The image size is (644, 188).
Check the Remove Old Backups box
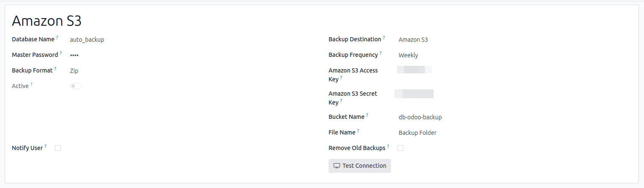pos(400,148)
